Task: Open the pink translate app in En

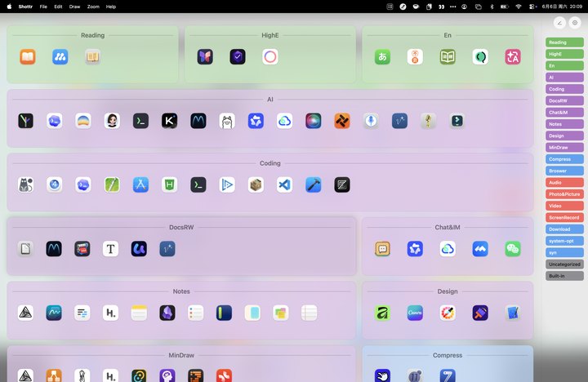Action: point(513,57)
